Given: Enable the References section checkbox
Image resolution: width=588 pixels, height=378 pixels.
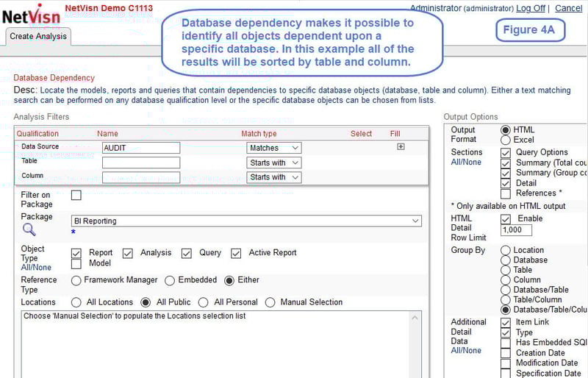Looking at the screenshot, I should click(x=506, y=193).
